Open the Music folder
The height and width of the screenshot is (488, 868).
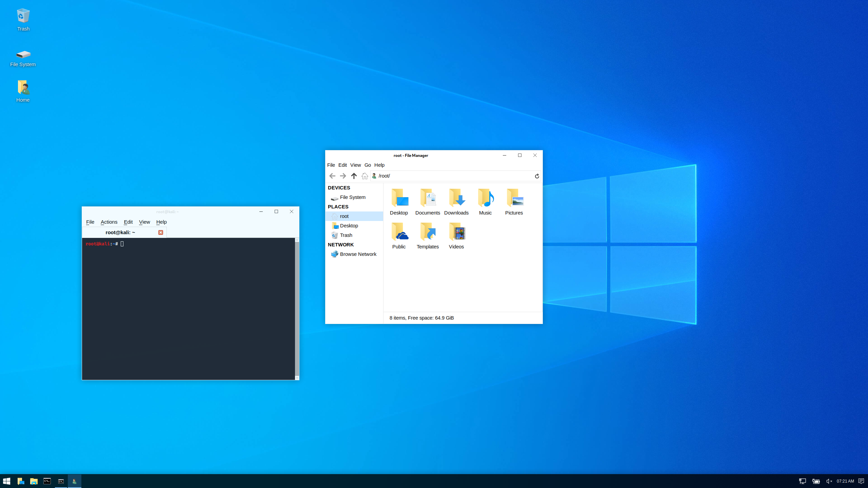pos(485,200)
